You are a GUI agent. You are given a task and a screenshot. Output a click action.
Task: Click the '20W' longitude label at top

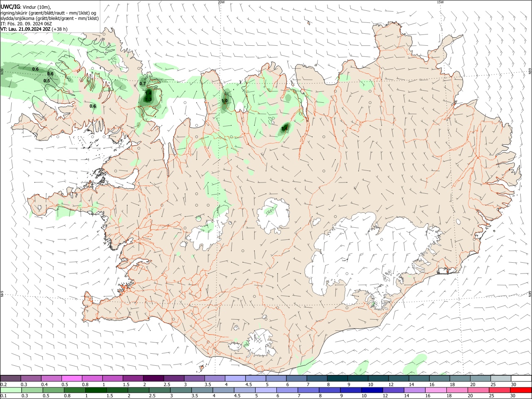point(221,2)
